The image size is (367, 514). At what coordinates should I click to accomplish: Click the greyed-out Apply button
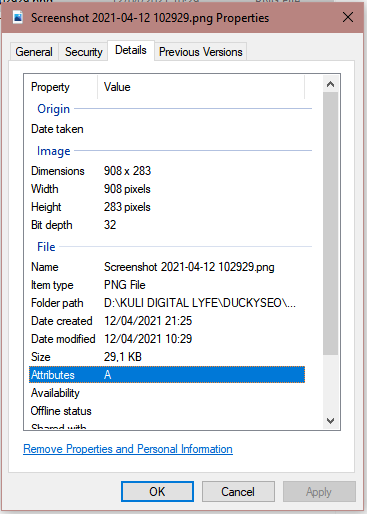(x=319, y=491)
